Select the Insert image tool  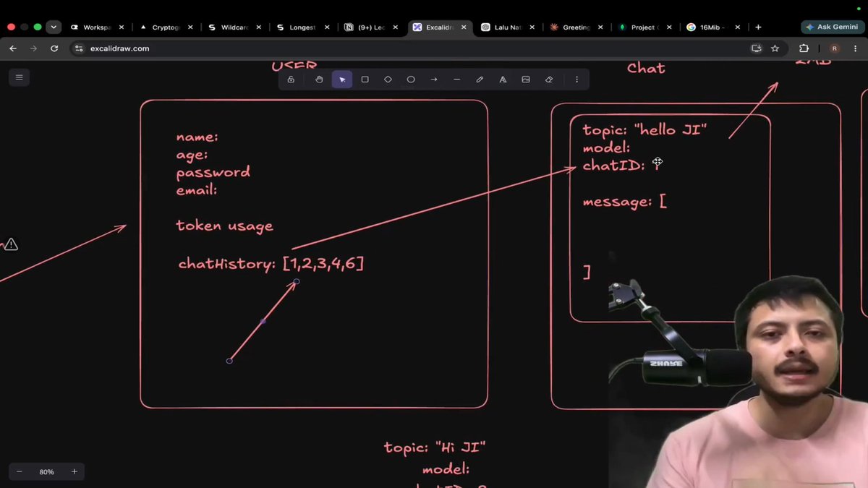click(526, 80)
